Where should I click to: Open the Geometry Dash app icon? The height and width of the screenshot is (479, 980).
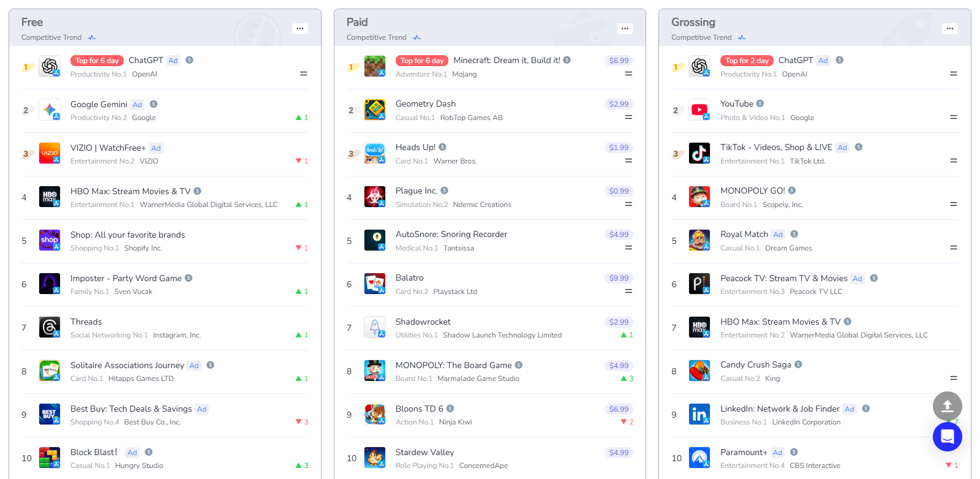[x=375, y=110]
